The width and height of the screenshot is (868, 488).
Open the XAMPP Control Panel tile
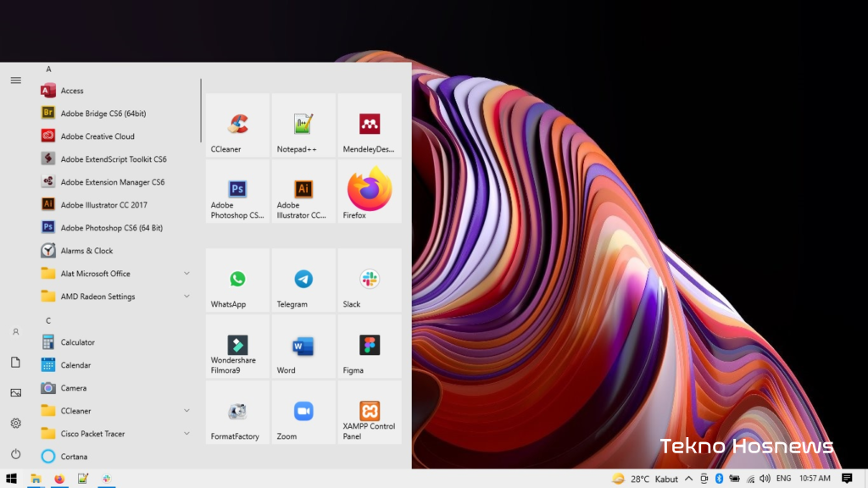pos(370,413)
